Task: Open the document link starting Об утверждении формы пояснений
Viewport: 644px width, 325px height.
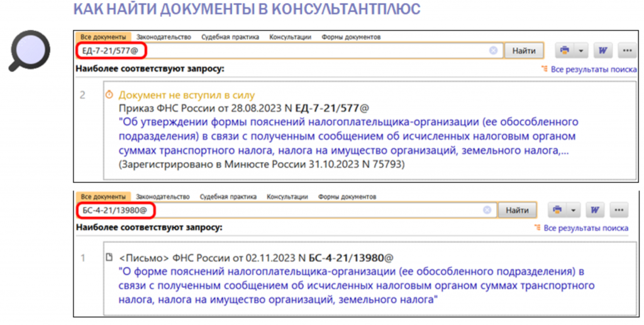Action: pyautogui.click(x=348, y=136)
